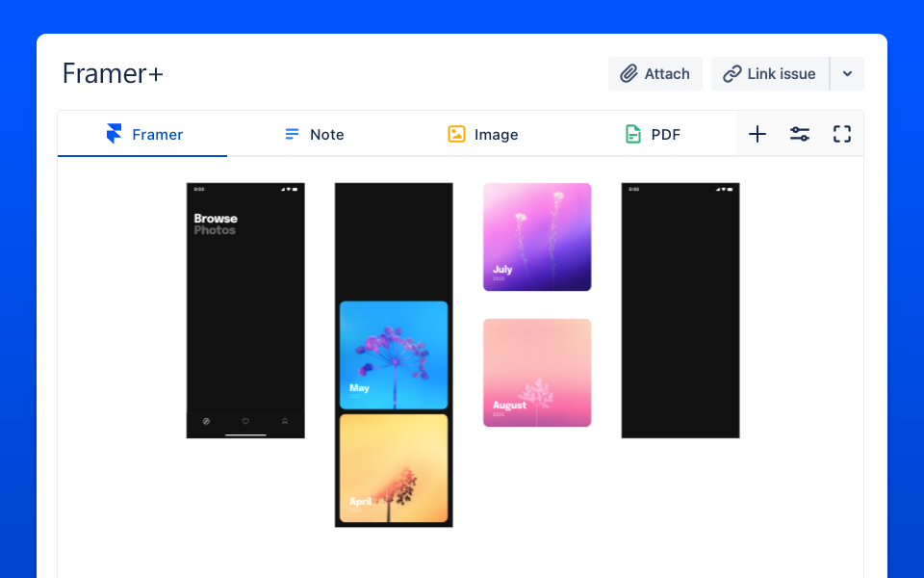
Task: Select the empty black phone frame
Action: click(680, 310)
